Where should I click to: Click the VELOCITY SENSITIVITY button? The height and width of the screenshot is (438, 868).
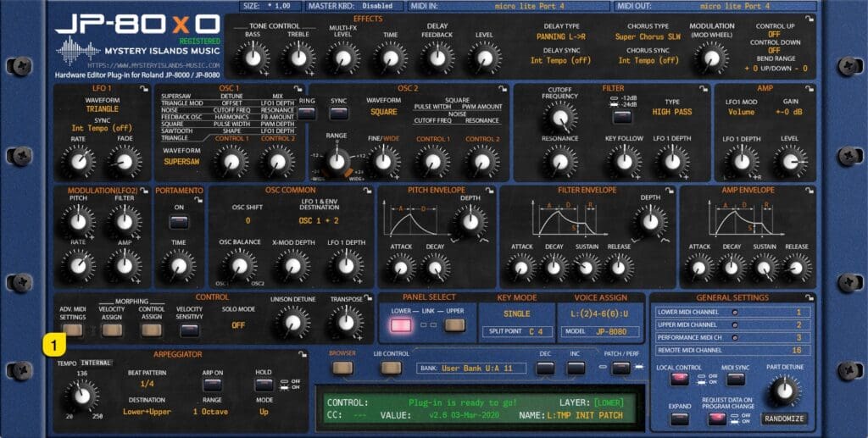click(x=189, y=330)
